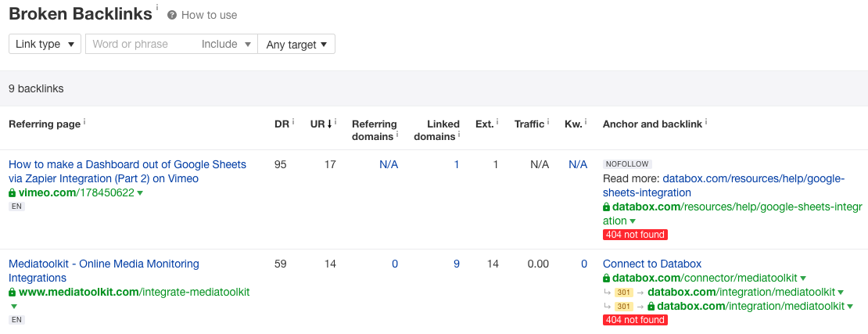The width and height of the screenshot is (868, 334).
Task: Open the Any target dropdown
Action: coord(296,45)
